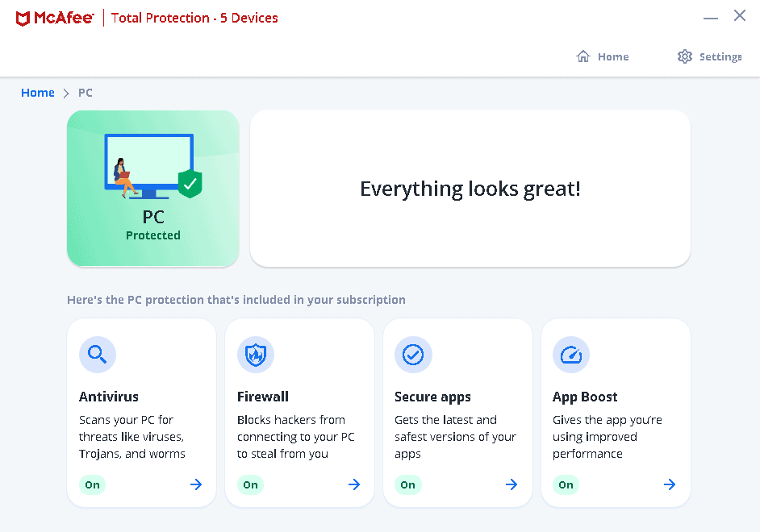Open the Secure apps checkmark icon

tap(413, 355)
